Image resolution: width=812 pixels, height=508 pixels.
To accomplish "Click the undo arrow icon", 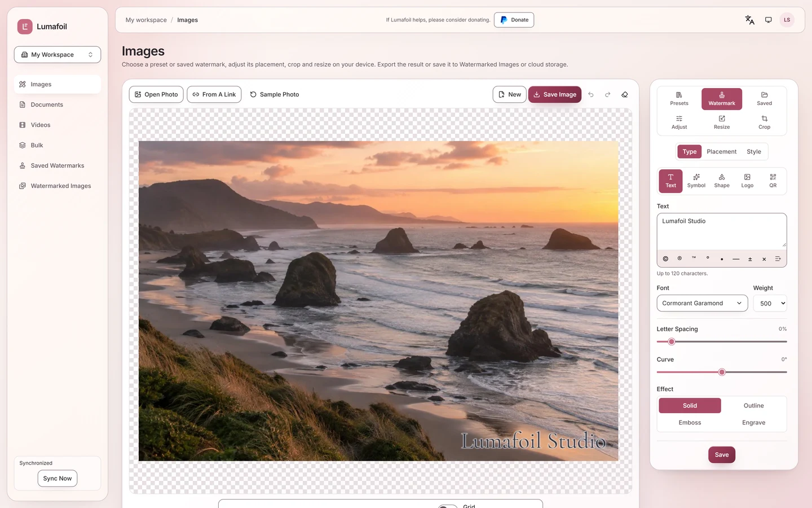I will pos(591,94).
